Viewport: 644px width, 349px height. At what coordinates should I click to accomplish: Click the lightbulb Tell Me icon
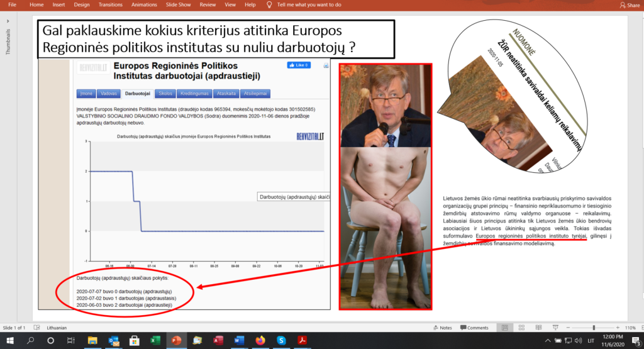269,4
